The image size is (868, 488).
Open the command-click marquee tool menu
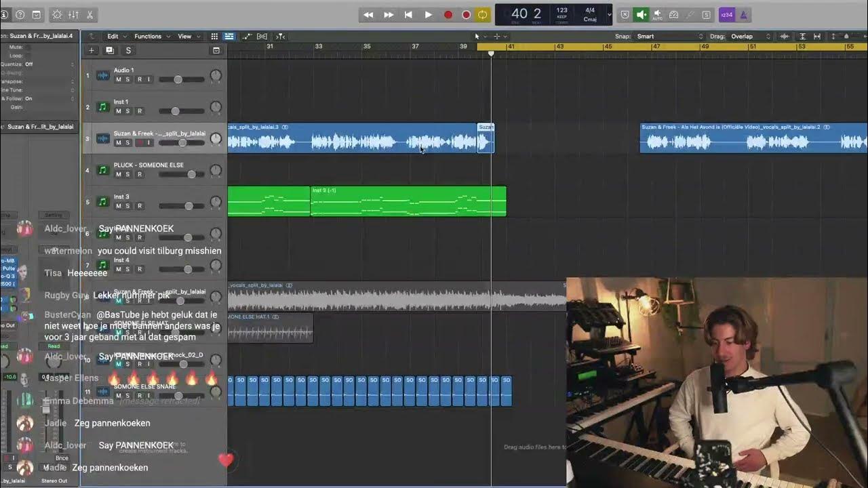tap(499, 36)
